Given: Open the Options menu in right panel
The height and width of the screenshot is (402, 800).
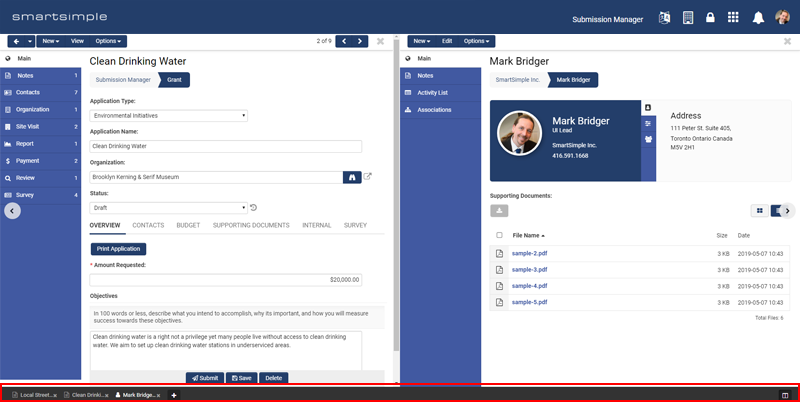Looking at the screenshot, I should (477, 41).
